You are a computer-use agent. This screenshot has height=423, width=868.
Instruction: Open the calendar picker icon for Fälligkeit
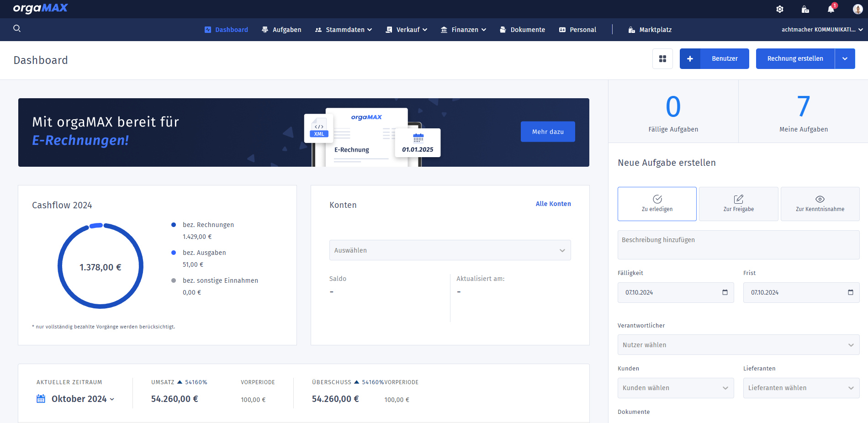(x=725, y=292)
